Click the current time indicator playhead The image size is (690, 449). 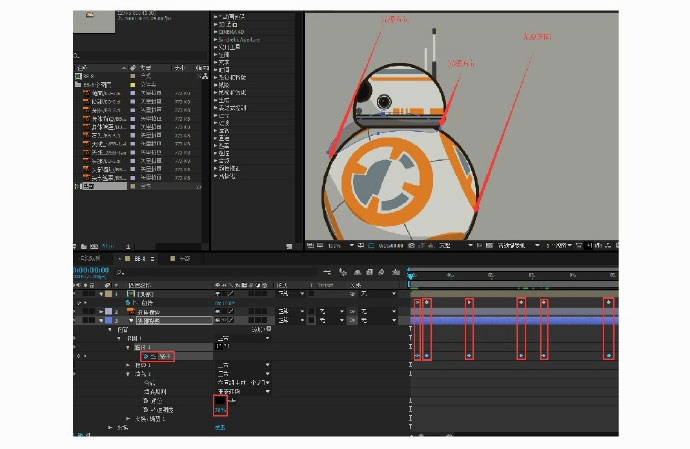tap(411, 276)
